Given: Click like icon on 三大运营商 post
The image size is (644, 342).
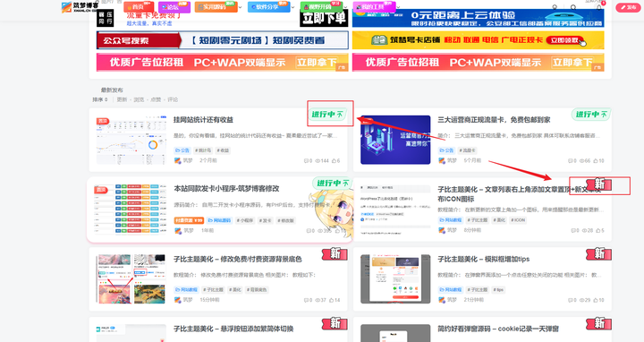Looking at the screenshot, I should 596,161.
